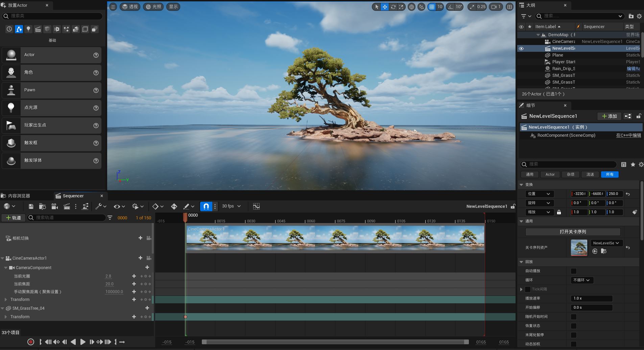Open the Sequencer curve editor icon
Screen dimensions: 644x350
point(256,206)
